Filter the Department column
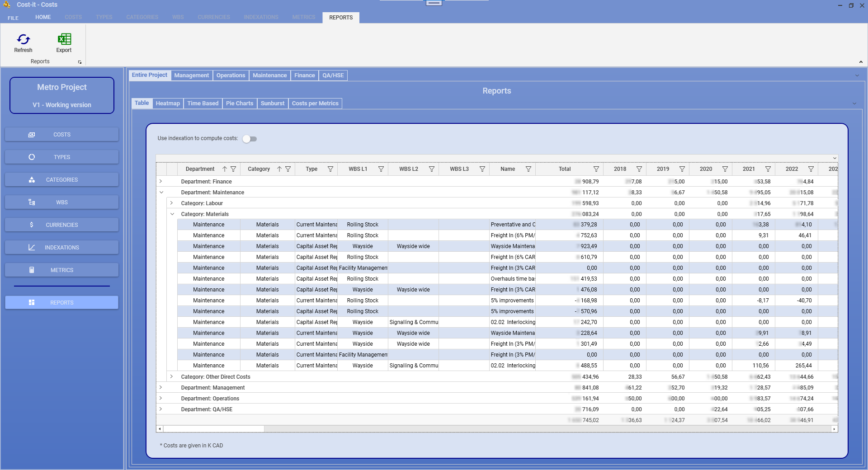Image resolution: width=868 pixels, height=470 pixels. 233,169
